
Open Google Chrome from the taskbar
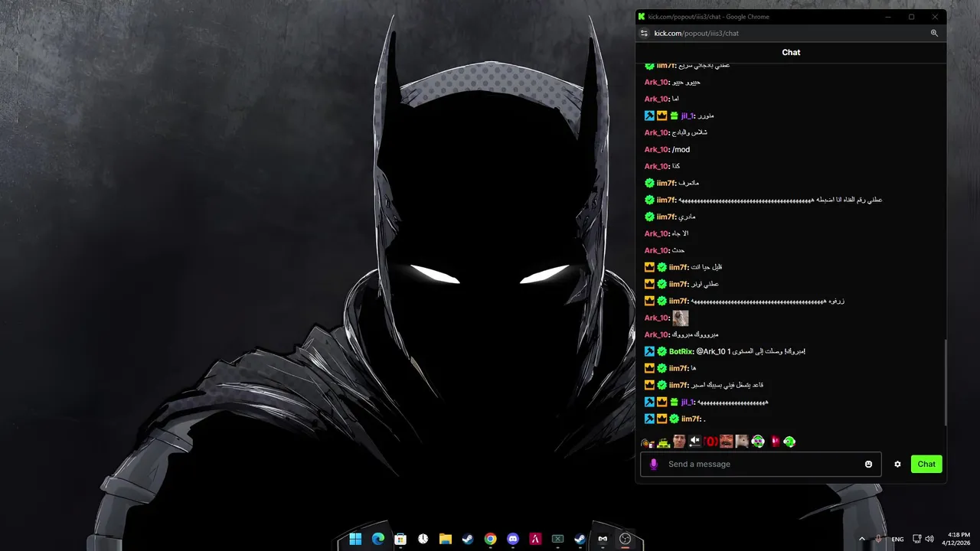coord(490,539)
